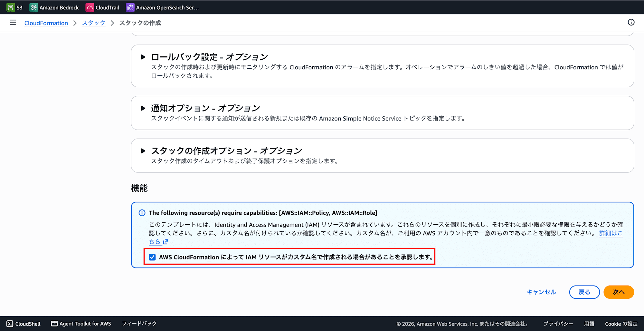Click the 機能 section heading
The image size is (644, 331).
(x=139, y=188)
